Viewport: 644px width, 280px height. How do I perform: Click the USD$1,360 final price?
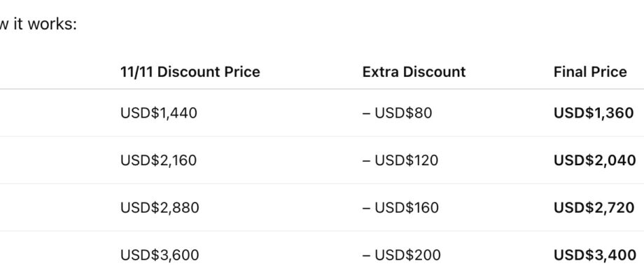pos(594,113)
